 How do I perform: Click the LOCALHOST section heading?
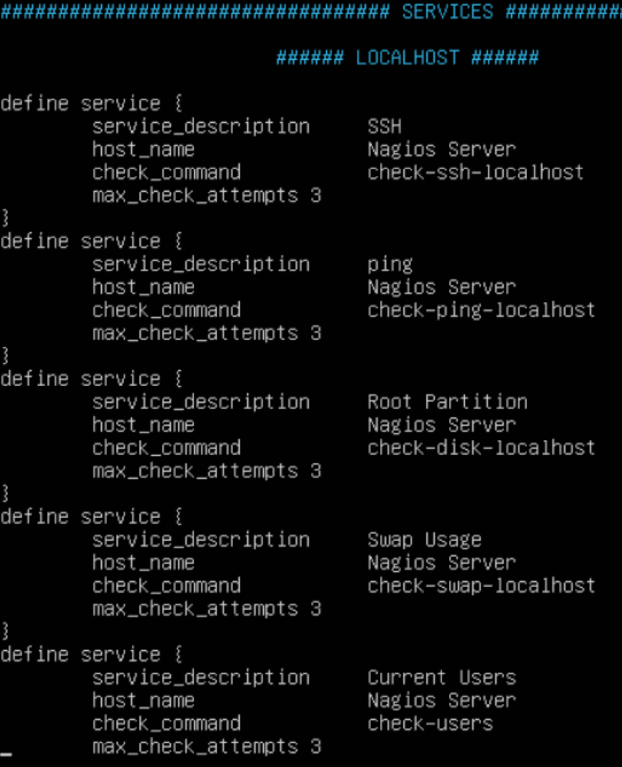tap(407, 58)
